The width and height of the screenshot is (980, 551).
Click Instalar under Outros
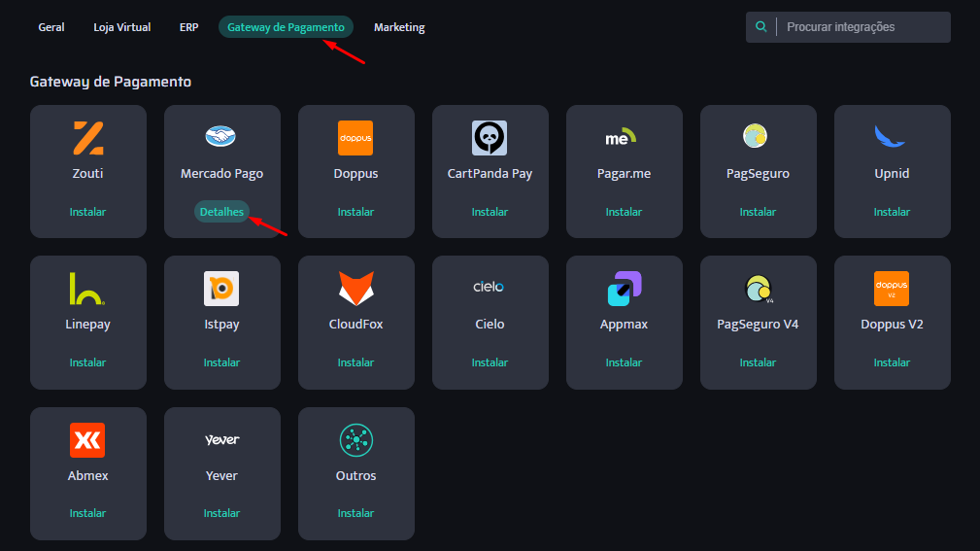click(x=355, y=513)
